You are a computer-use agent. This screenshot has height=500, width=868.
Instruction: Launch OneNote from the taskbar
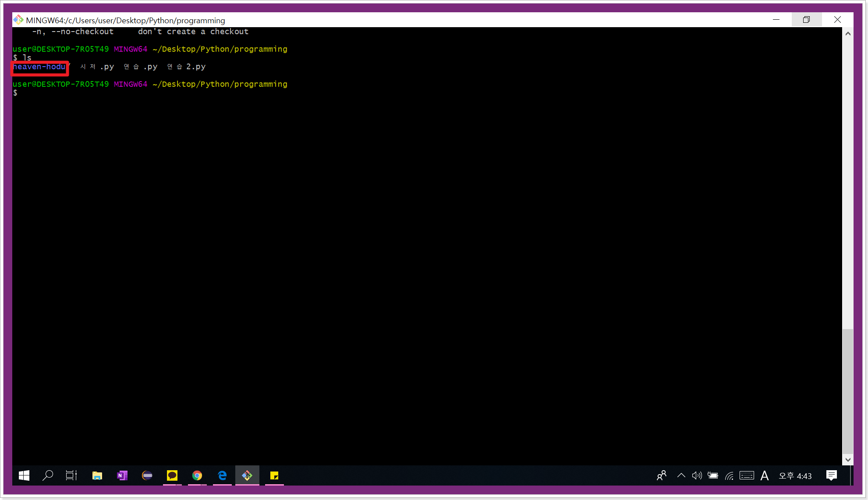(x=122, y=475)
